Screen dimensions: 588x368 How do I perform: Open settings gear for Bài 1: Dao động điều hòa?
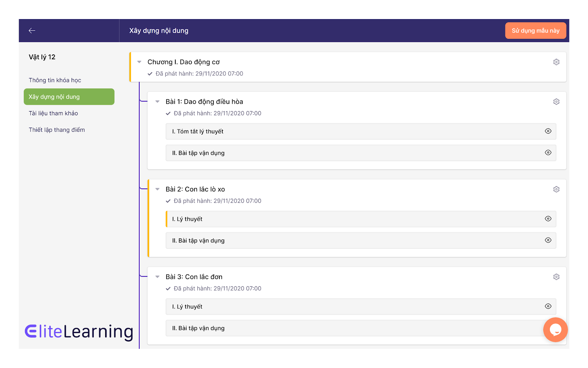pos(556,102)
